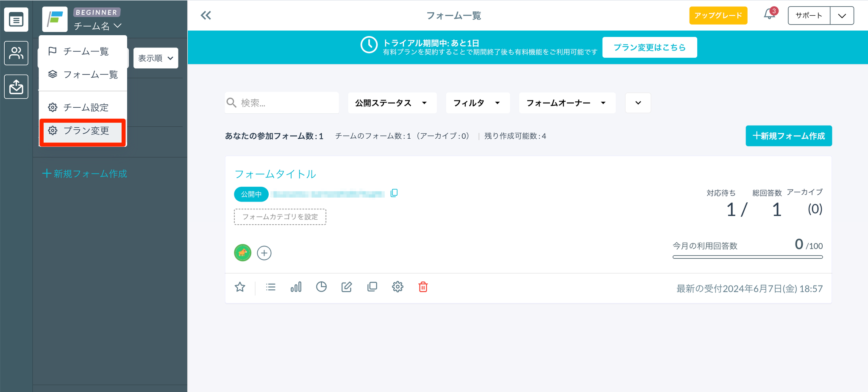Click the フォームカテゴリを設定 tag
Screen dimensions: 868x392
click(x=280, y=217)
